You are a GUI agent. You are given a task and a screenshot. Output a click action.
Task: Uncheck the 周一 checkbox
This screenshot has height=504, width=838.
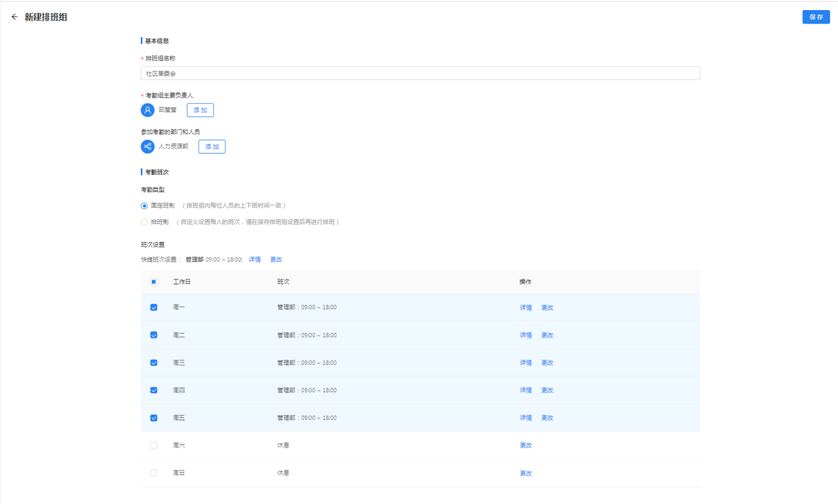coord(154,307)
